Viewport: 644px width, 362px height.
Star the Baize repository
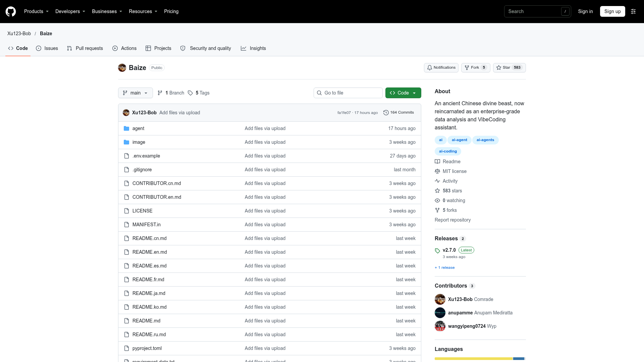point(509,68)
